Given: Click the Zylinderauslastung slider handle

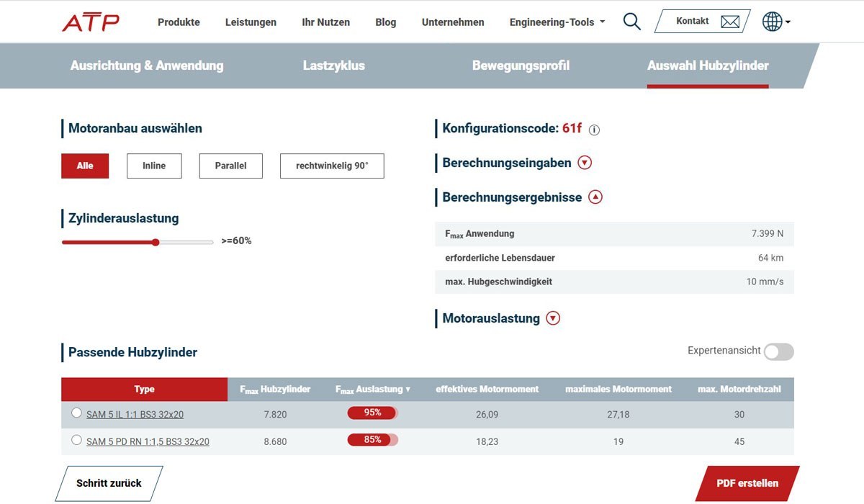Looking at the screenshot, I should tap(156, 242).
